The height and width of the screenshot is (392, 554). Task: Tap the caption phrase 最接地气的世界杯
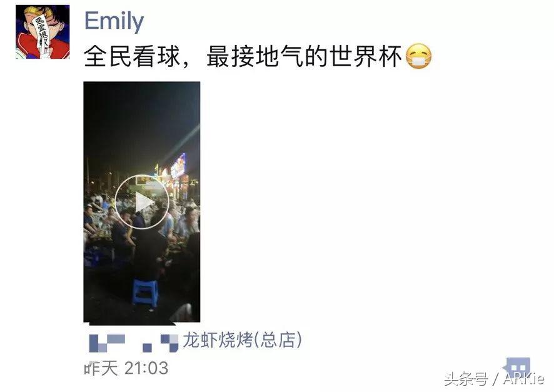tap(305, 56)
